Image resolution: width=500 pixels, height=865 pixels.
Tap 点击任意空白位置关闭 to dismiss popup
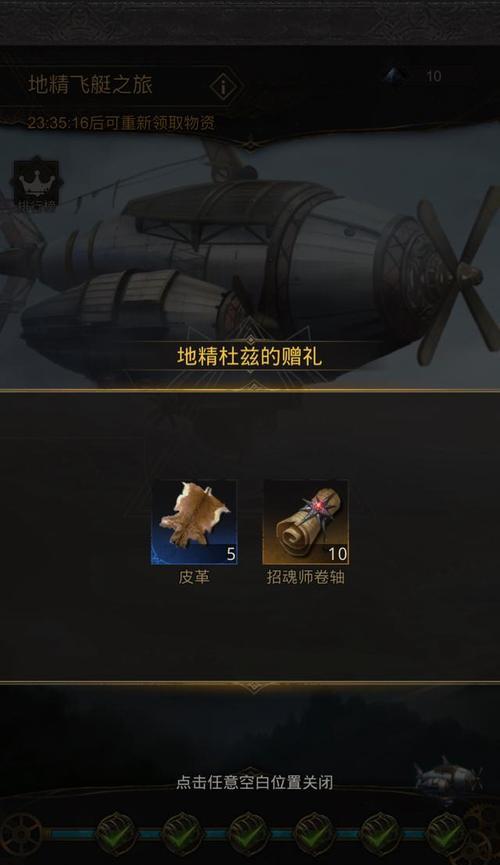click(254, 782)
